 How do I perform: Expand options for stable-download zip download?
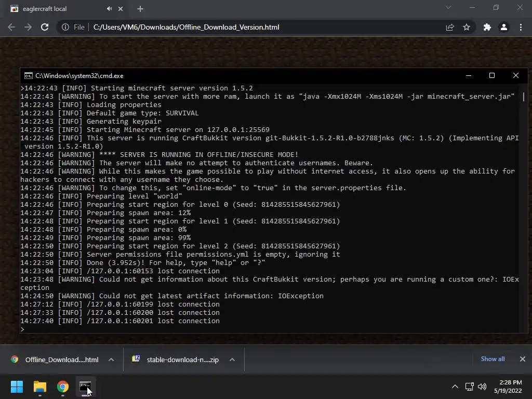coord(232,360)
